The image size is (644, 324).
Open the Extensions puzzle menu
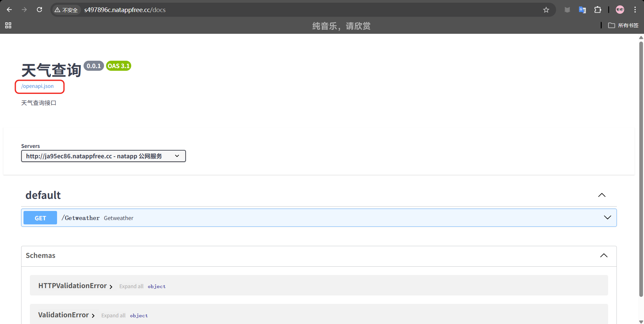598,10
